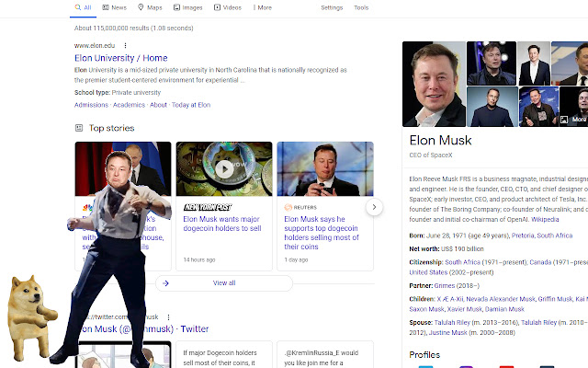The image size is (588, 368).
Task: Open the Today at Elon sitelink
Action: tap(191, 105)
